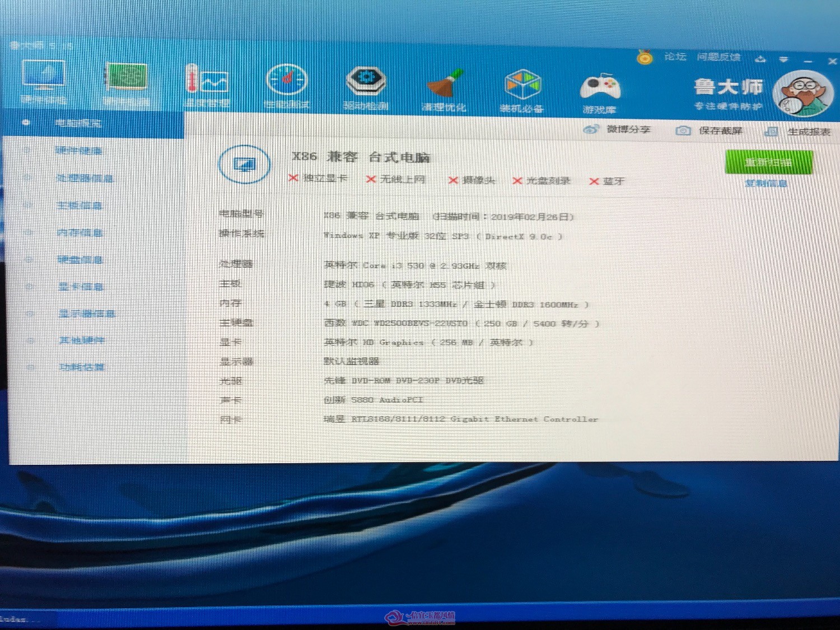The width and height of the screenshot is (840, 630).
Task: Click 保存截屏 to save screenshot
Action: coord(720,130)
